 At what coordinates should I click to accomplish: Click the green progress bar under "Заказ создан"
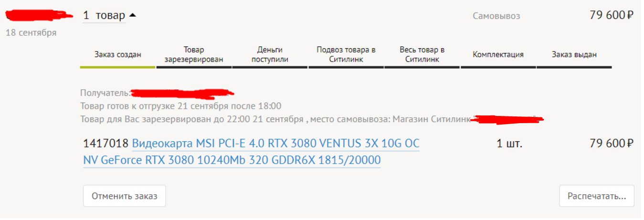click(x=117, y=67)
